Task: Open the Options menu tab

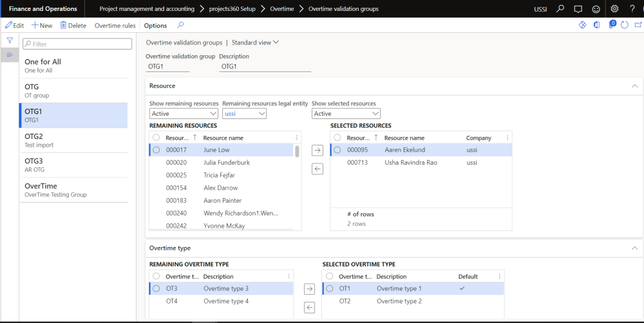Action: [x=155, y=26]
